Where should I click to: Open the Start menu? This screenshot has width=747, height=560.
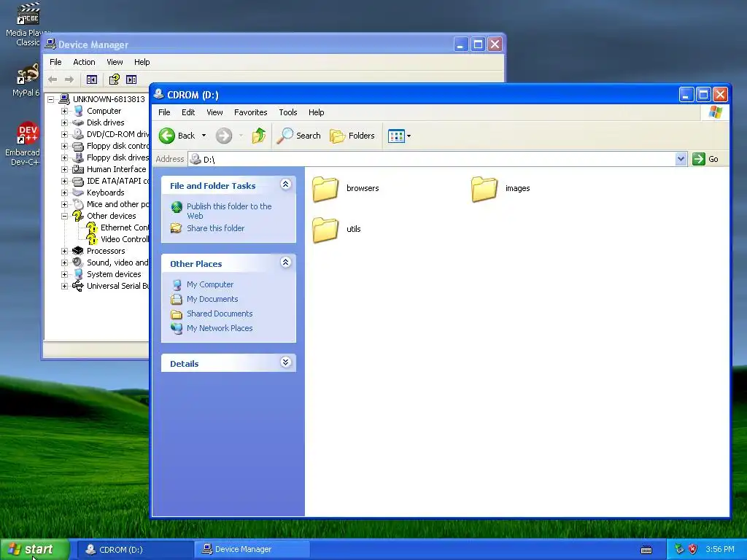click(x=35, y=550)
